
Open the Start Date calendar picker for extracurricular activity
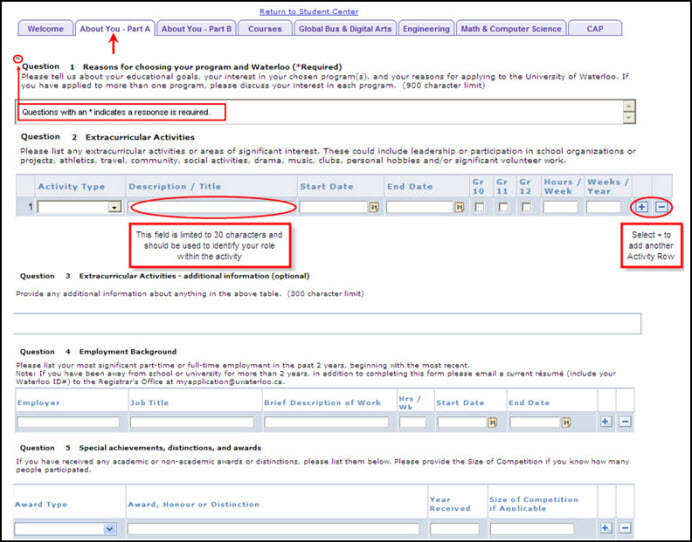(x=373, y=208)
